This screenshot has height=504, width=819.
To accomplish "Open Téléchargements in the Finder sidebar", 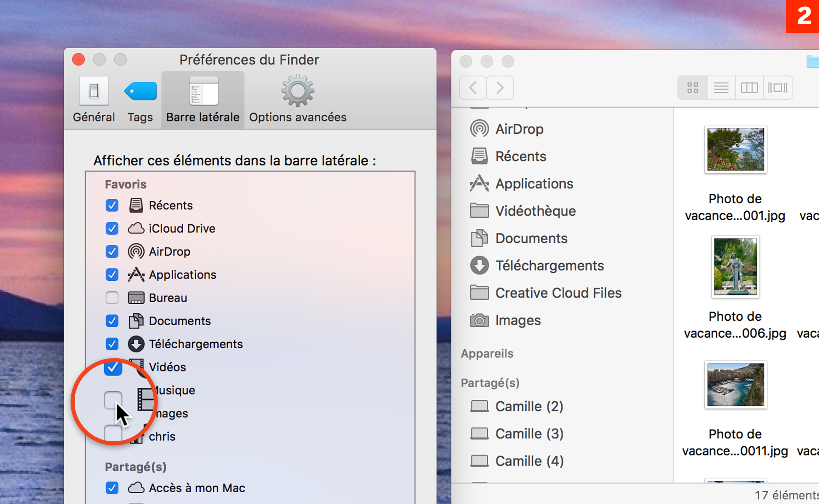I will 549,266.
